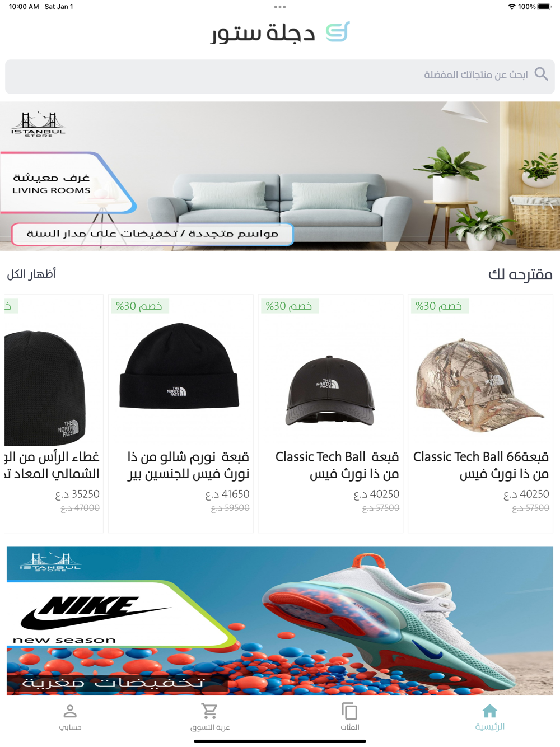This screenshot has height=747, width=560.
Task: Tap the search magnifier icon
Action: click(541, 74)
